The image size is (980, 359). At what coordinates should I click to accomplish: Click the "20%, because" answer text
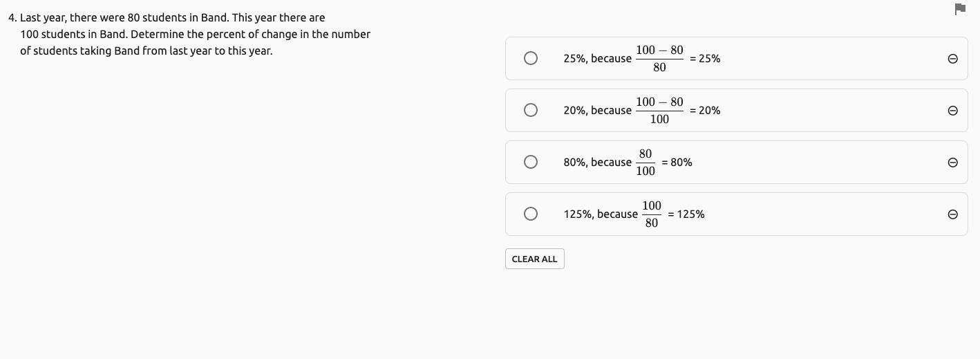point(597,111)
